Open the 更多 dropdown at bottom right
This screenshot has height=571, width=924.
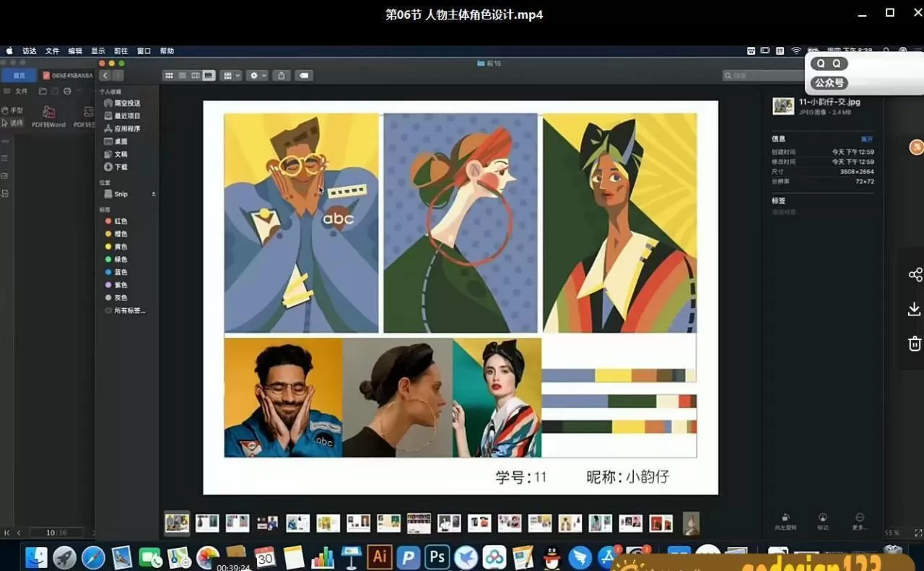click(859, 517)
